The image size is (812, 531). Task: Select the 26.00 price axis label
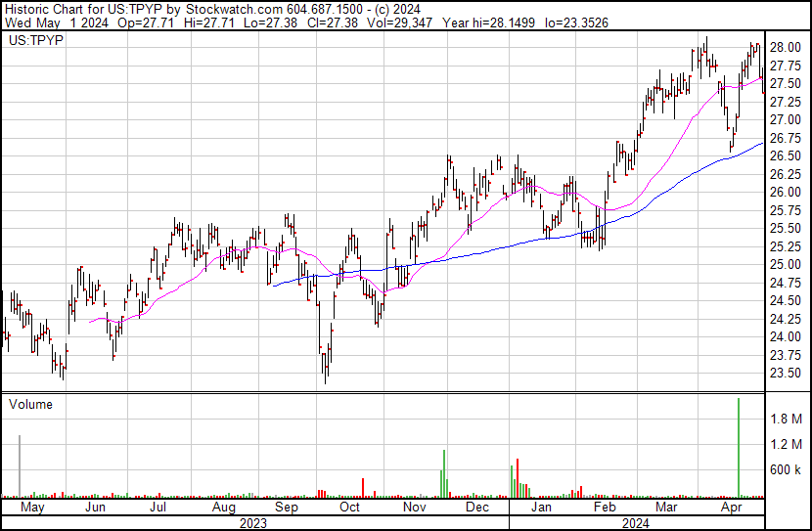click(786, 193)
